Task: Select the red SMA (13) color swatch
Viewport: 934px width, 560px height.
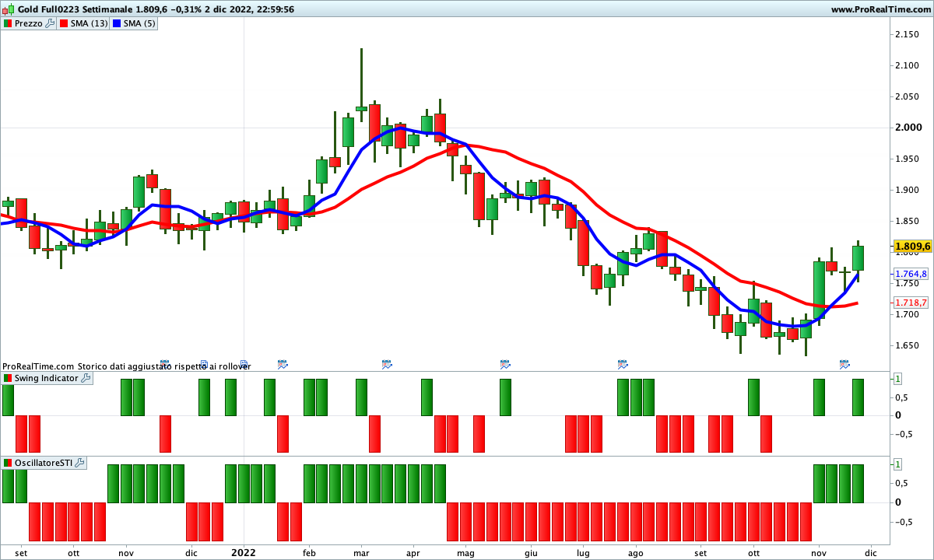Action: pos(62,23)
